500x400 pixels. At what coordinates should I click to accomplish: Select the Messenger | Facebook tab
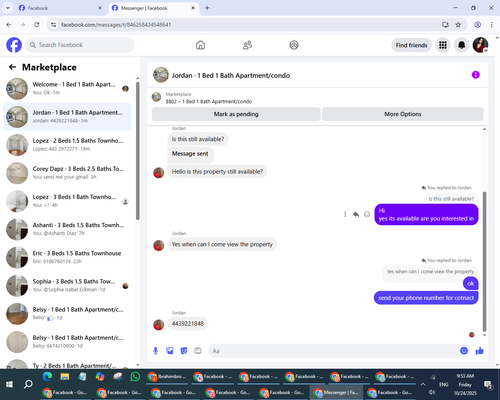pyautogui.click(x=153, y=8)
